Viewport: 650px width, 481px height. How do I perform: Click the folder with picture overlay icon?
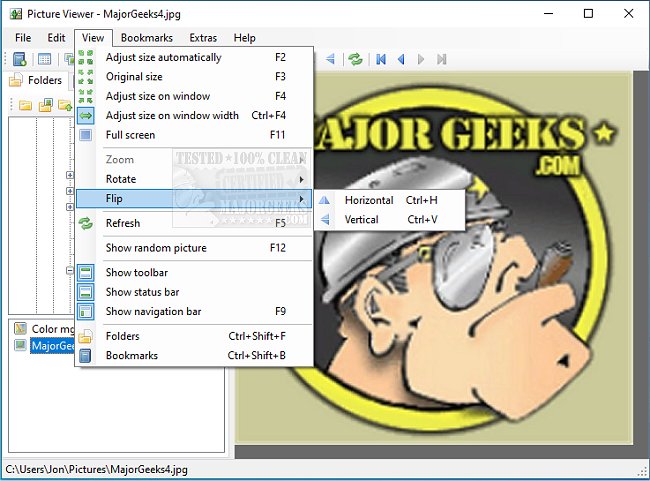point(46,105)
